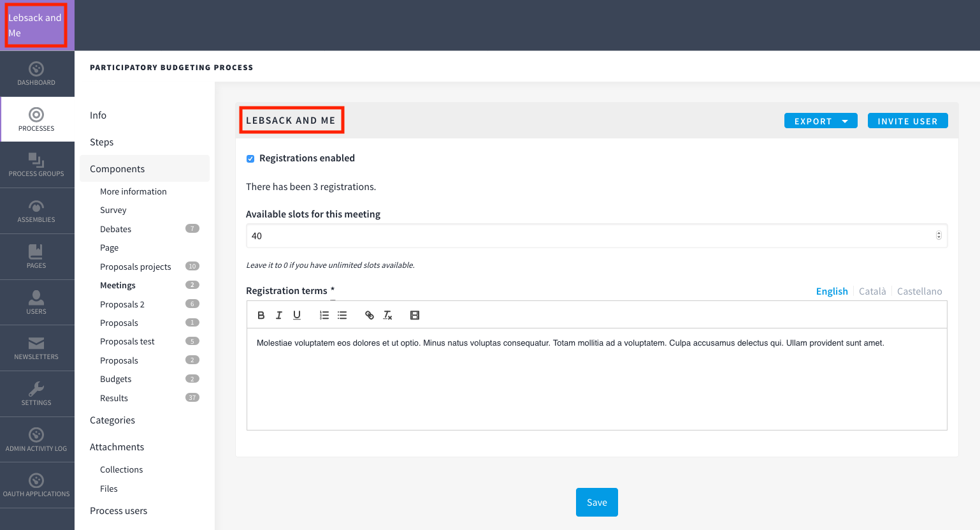Click inside the registration terms text area
The height and width of the screenshot is (530, 980).
[x=596, y=383]
